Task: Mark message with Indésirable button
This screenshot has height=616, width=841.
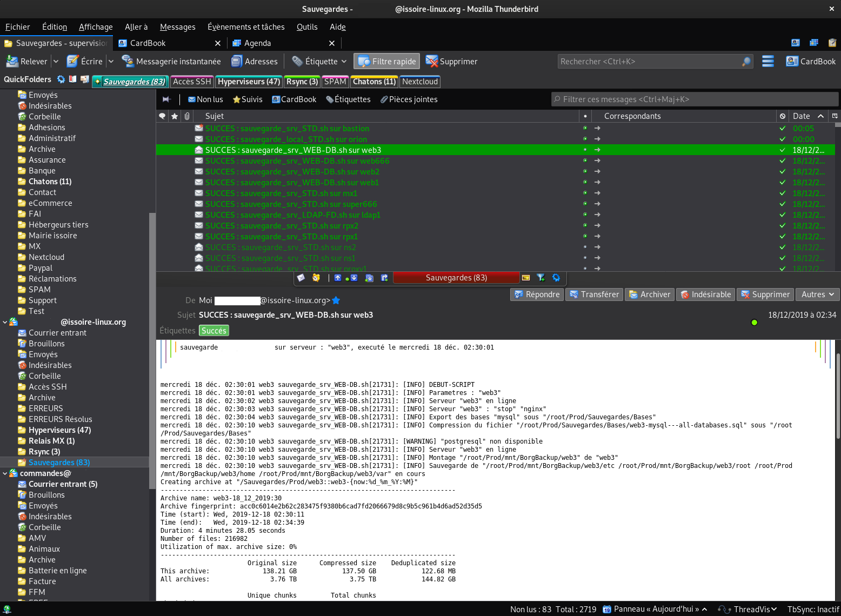Action: click(706, 294)
